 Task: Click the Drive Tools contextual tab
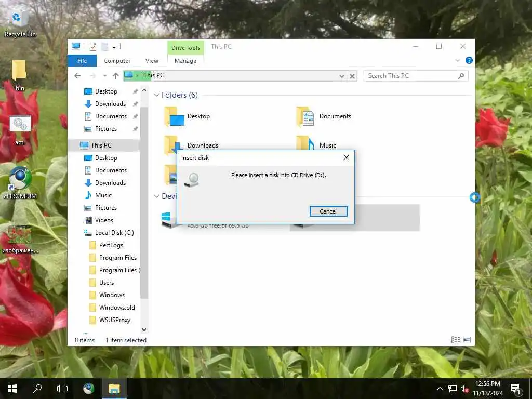coord(185,48)
